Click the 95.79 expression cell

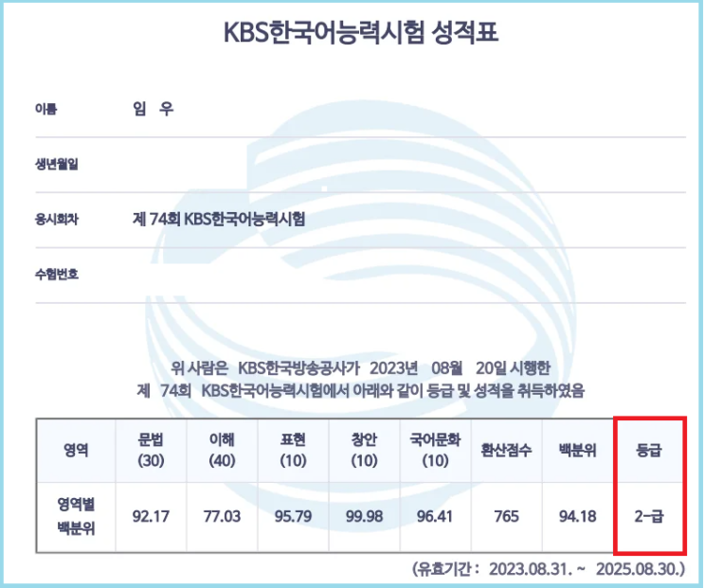293,517
